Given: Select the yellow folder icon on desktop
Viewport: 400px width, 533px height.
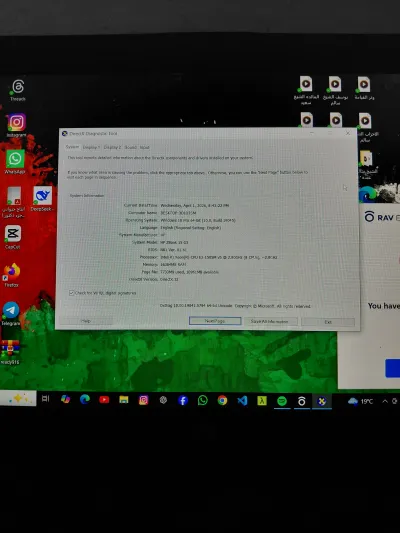Looking at the screenshot, I should 366,165.
